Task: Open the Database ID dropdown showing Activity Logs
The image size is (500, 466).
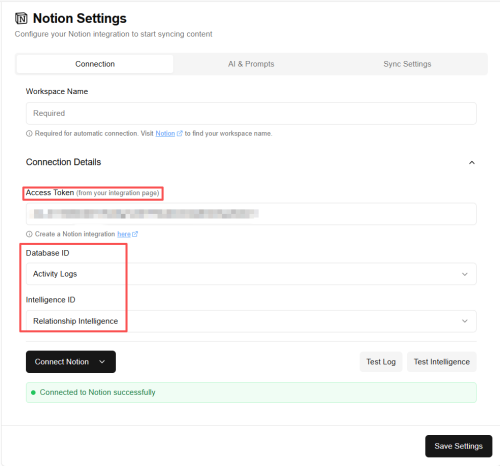Action: tap(251, 274)
